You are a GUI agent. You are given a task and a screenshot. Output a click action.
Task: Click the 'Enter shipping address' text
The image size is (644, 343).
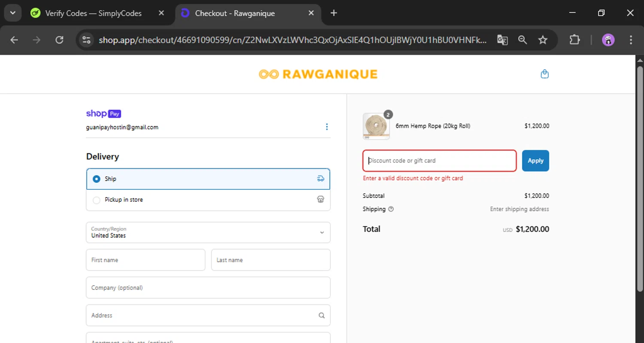click(519, 209)
